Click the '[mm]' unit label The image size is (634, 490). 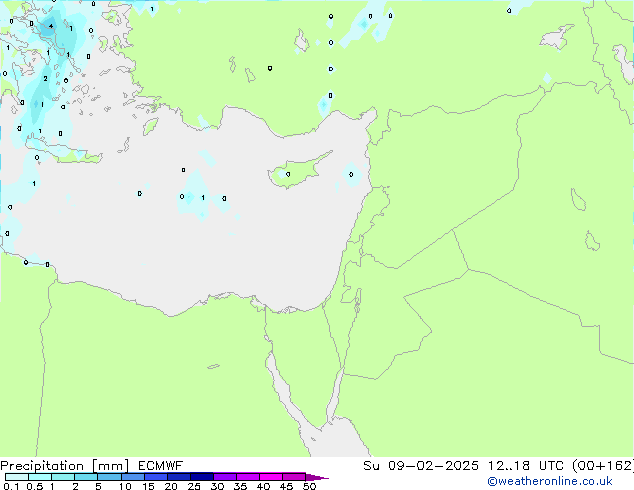(x=110, y=466)
